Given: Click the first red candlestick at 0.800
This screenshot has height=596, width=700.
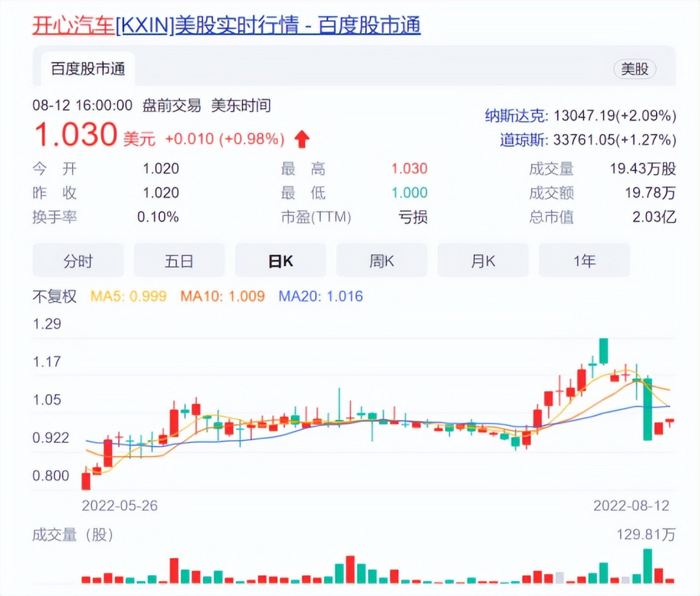Looking at the screenshot, I should coord(86,478).
